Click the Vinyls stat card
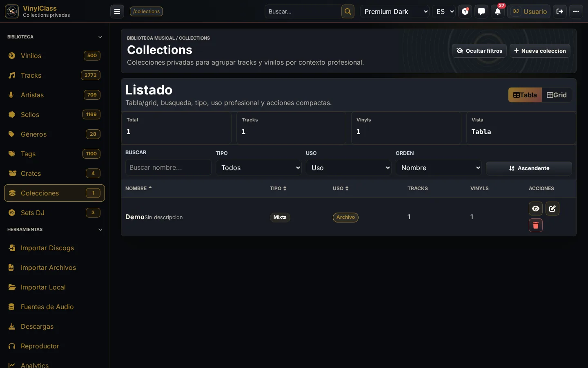The width and height of the screenshot is (588, 368). (406, 128)
